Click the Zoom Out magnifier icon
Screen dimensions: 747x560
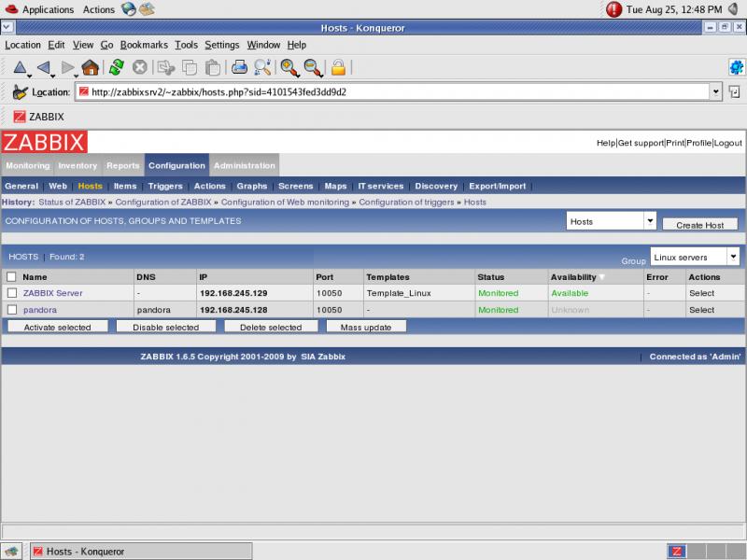313,67
